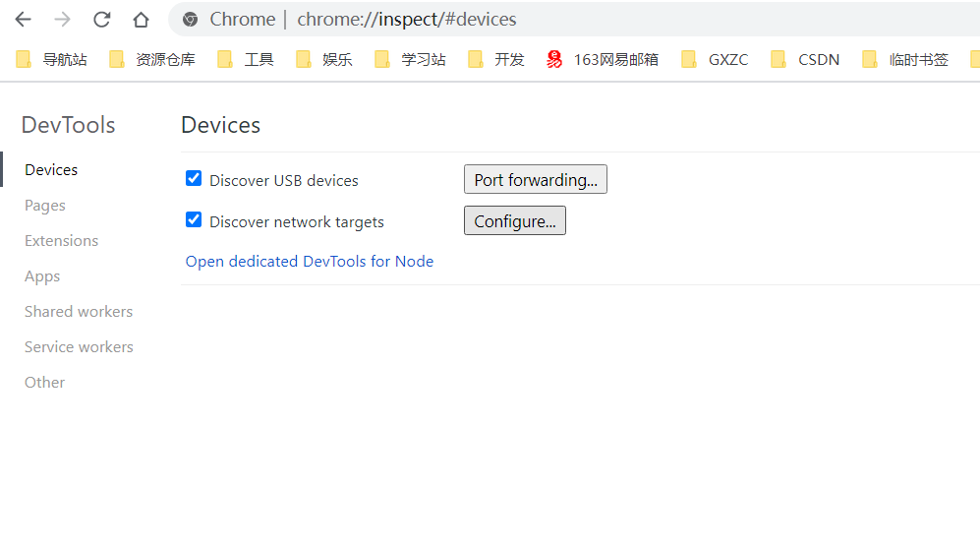Uncheck Discover network targets
Viewport: 980px width, 548px height.
coord(194,220)
